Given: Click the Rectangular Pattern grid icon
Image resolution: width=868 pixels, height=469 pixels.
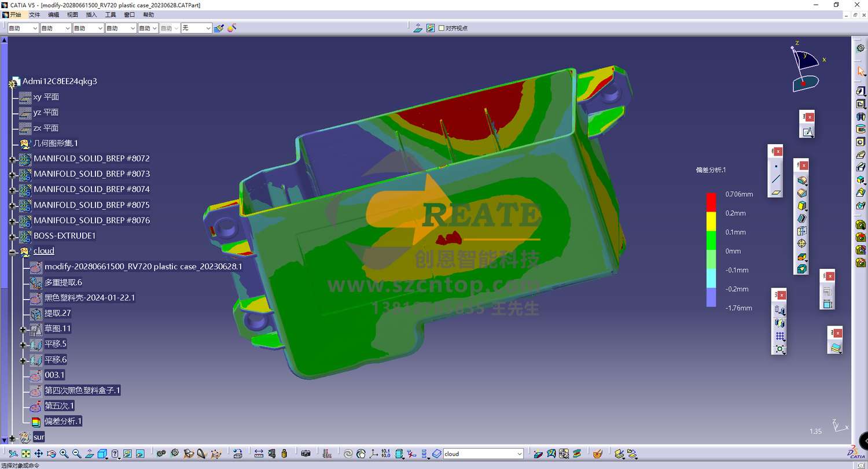Looking at the screenshot, I should [780, 336].
